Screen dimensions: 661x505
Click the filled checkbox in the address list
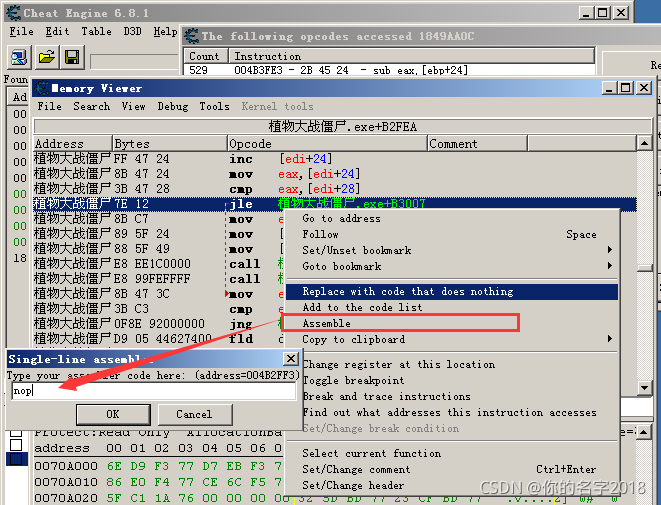16,459
